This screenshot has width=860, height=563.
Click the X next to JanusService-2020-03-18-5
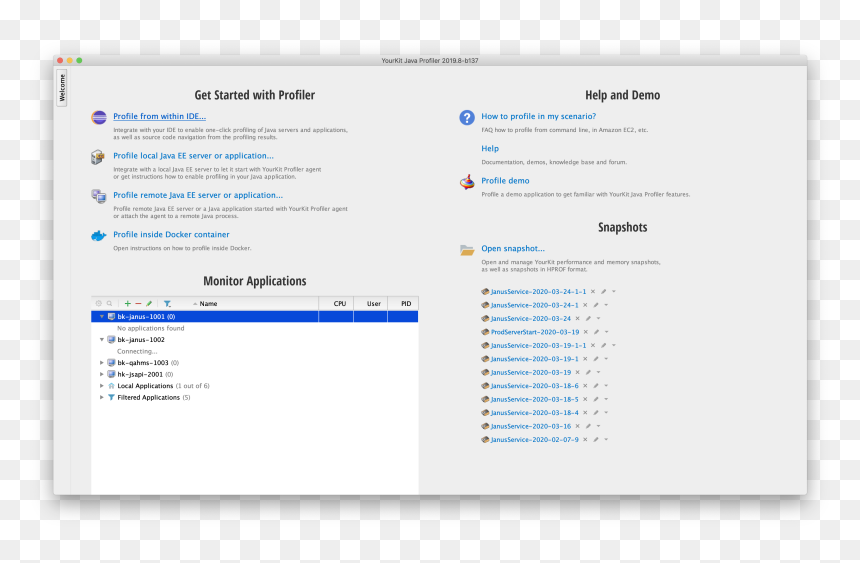[585, 399]
